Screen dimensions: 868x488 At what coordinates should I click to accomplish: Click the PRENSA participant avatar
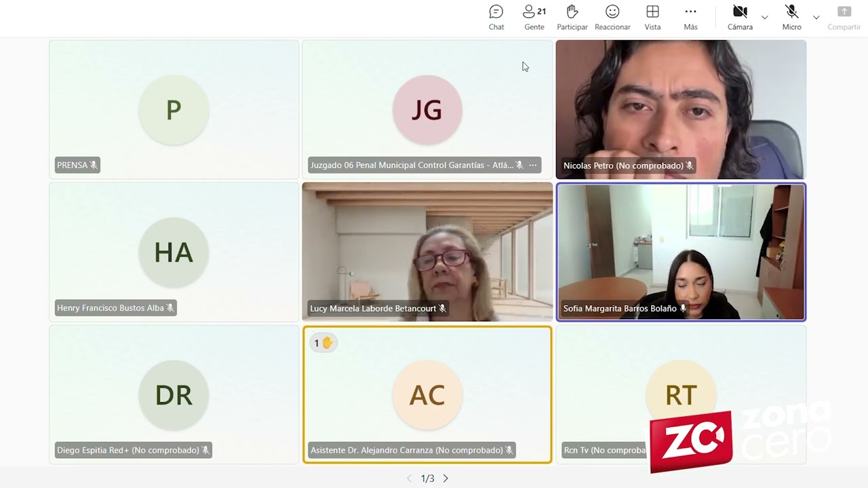174,110
